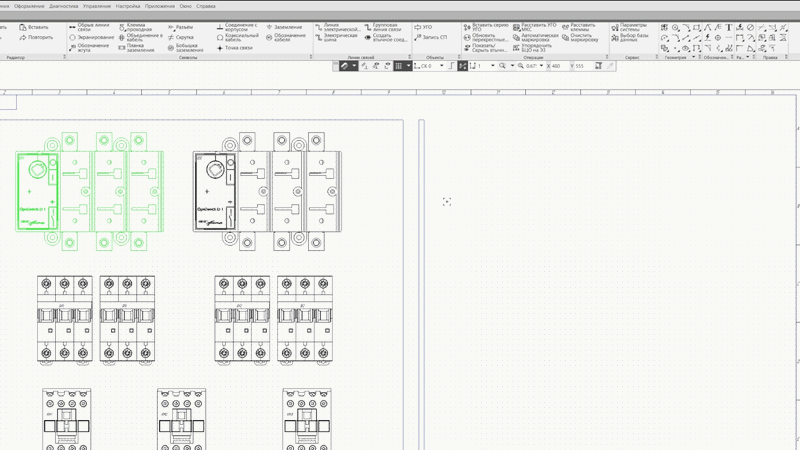
Task: Click the X coordinate field showing 480
Action: coord(560,66)
